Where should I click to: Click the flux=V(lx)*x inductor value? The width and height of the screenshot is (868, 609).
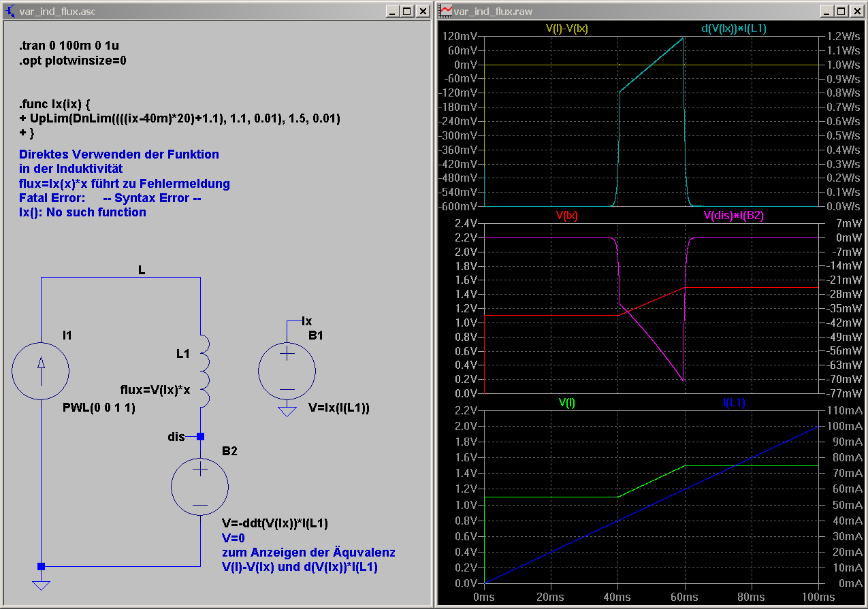click(x=155, y=390)
